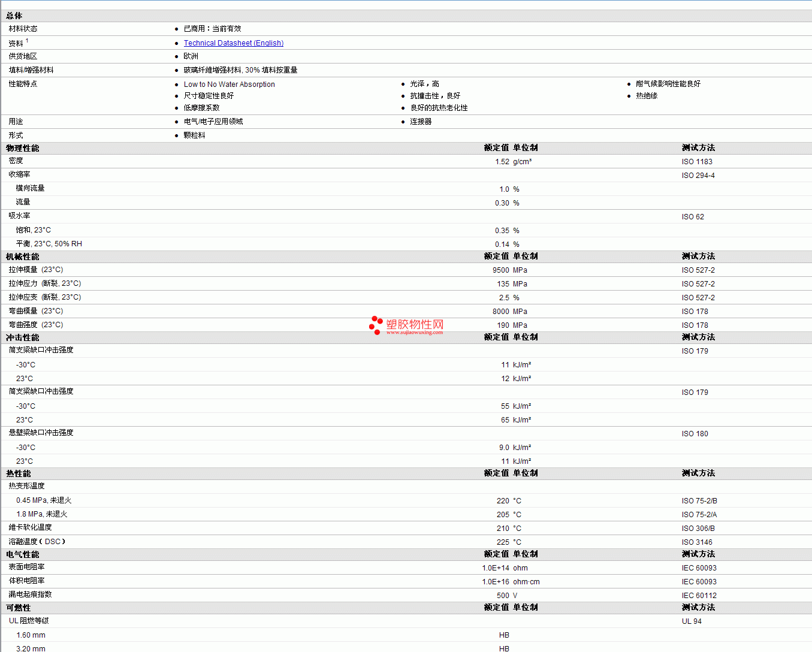
Task: Select the 可燃性 section header
Action: click(x=18, y=608)
